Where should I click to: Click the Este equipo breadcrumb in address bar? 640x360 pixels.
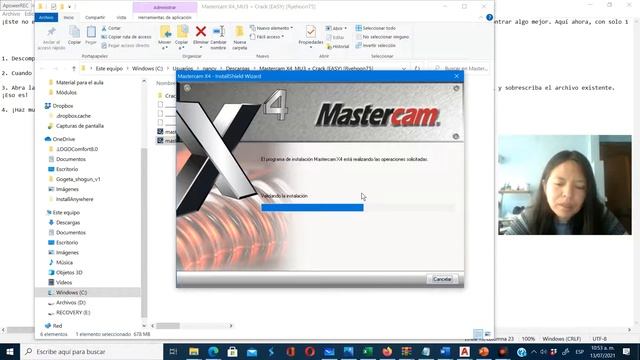pos(109,69)
